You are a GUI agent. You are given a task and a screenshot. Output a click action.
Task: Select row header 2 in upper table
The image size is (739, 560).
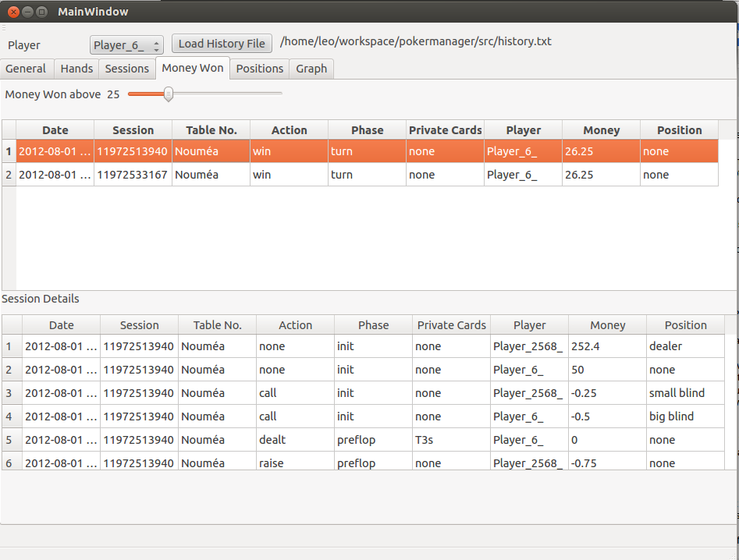[9, 175]
